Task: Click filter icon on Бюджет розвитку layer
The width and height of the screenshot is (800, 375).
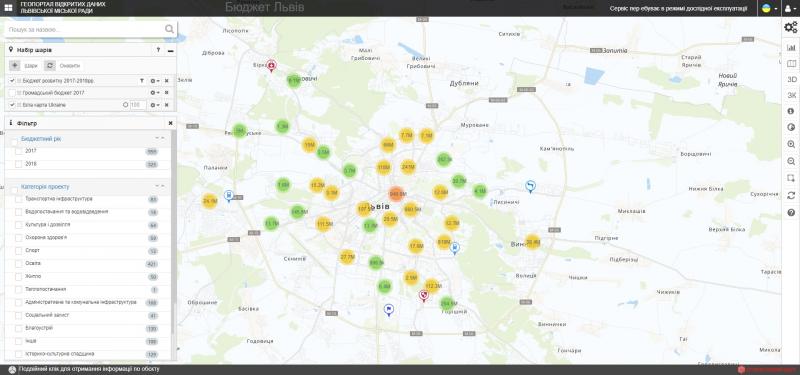Action: point(142,81)
